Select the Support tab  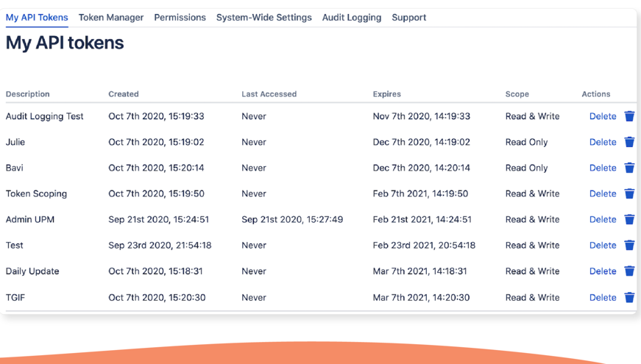tap(408, 18)
